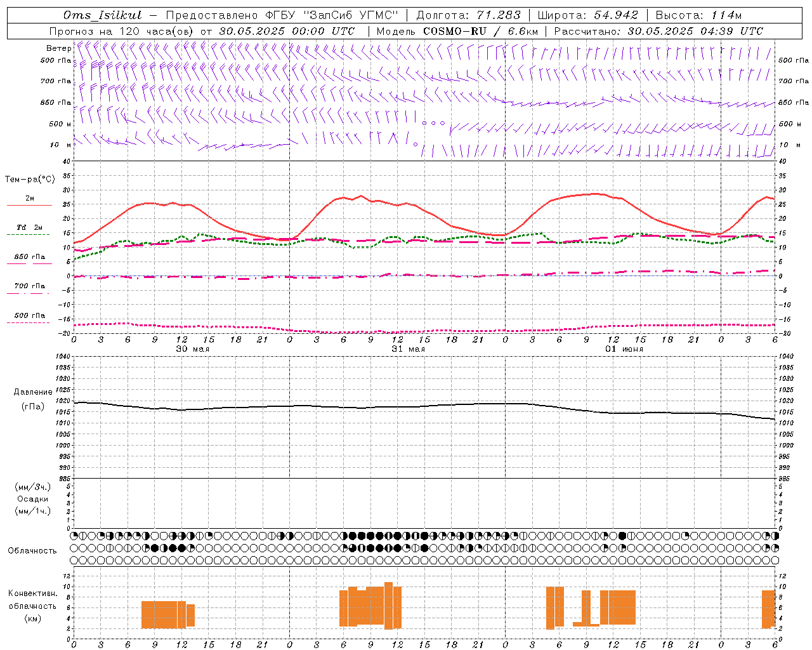Click the 'Давление' pressure panel label
This screenshot has height=650, width=812.
tap(33, 392)
